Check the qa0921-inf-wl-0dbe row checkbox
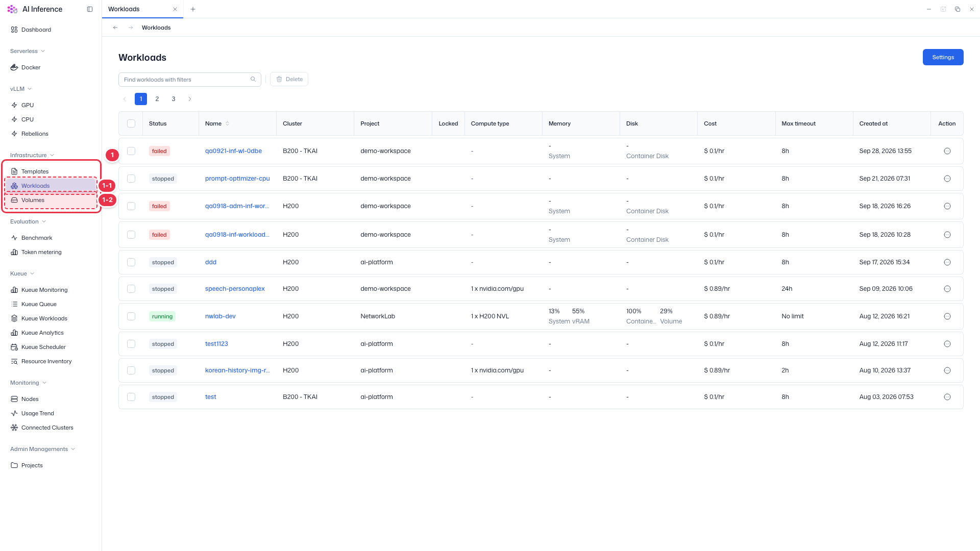Screen dimensions: 980x551 point(131,151)
